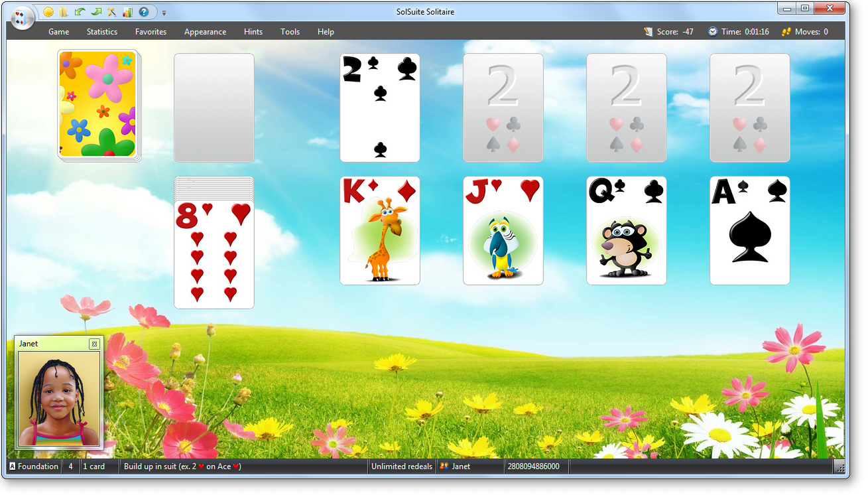Click the Score icon on the right
The width and height of the screenshot is (868, 495).
(x=647, y=31)
